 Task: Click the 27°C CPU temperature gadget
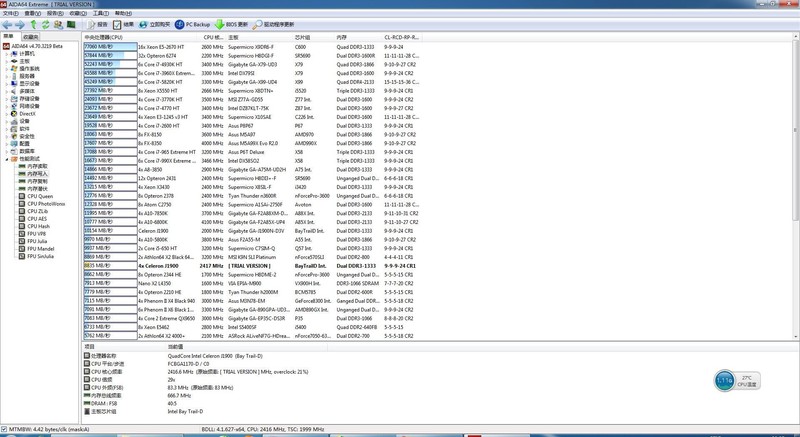[x=747, y=381]
